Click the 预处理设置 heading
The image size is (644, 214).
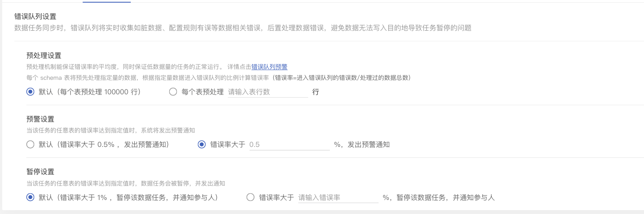44,56
